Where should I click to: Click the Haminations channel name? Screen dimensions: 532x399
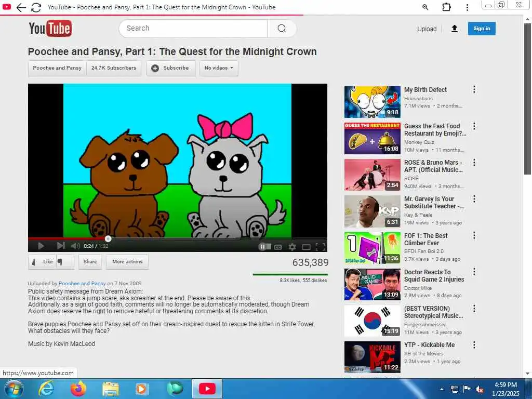click(418, 98)
